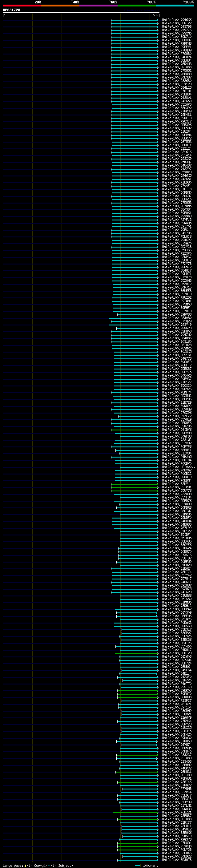Open hit UniRef100_Q197Z6
The image size is (197, 868).
point(177,30)
